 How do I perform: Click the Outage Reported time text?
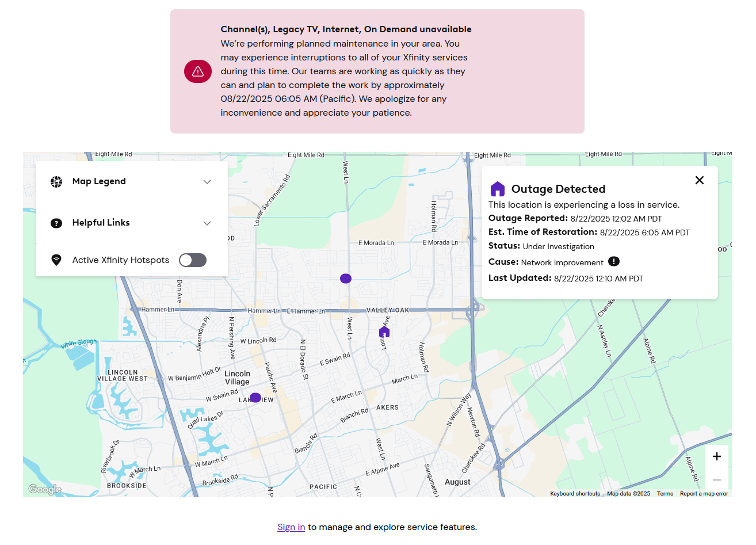(616, 219)
